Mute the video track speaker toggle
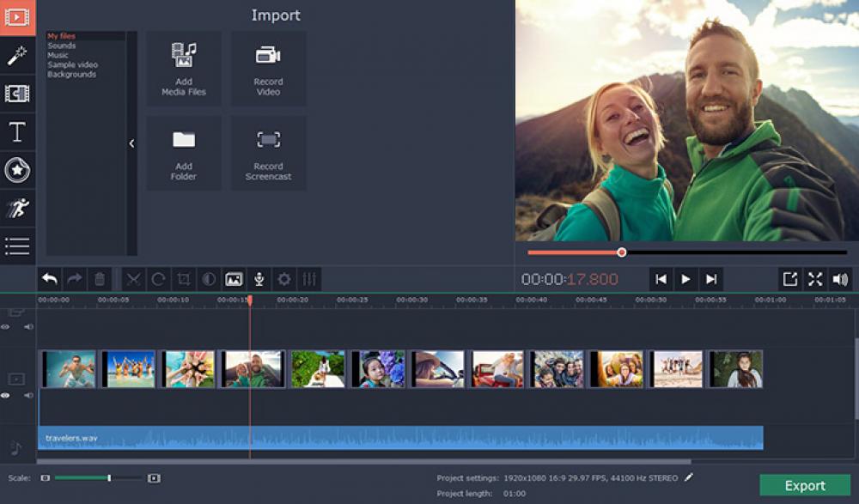The image size is (859, 504). [28, 396]
